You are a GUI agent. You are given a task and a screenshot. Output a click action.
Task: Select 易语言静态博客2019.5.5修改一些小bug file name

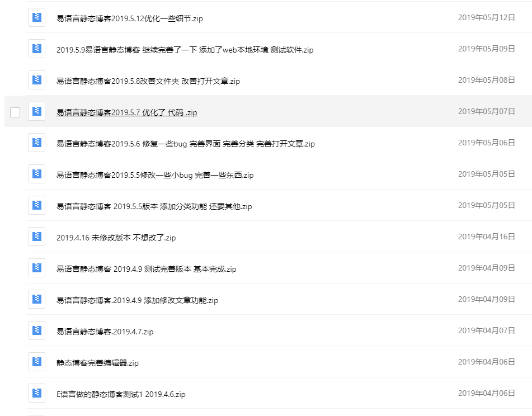pos(155,175)
